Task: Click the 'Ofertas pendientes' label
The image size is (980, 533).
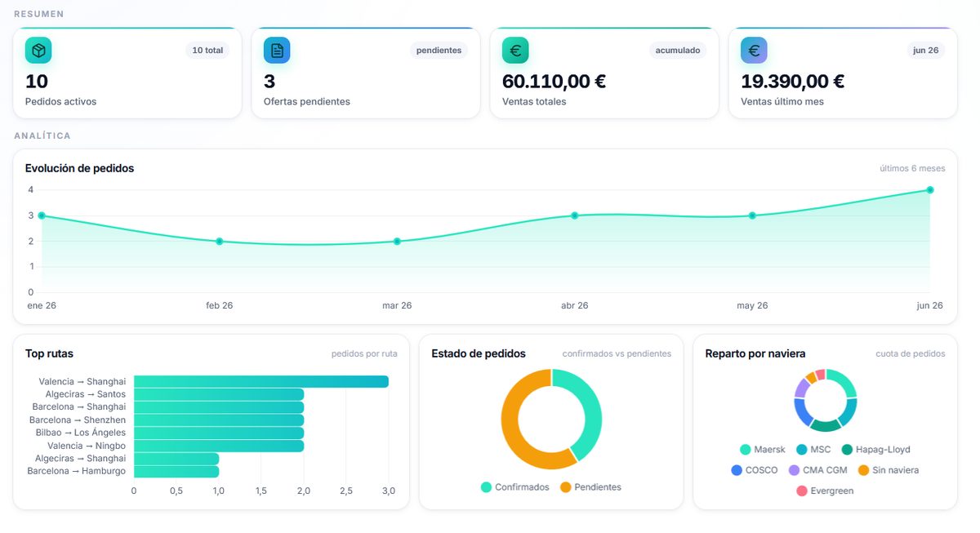Action: pyautogui.click(x=307, y=102)
